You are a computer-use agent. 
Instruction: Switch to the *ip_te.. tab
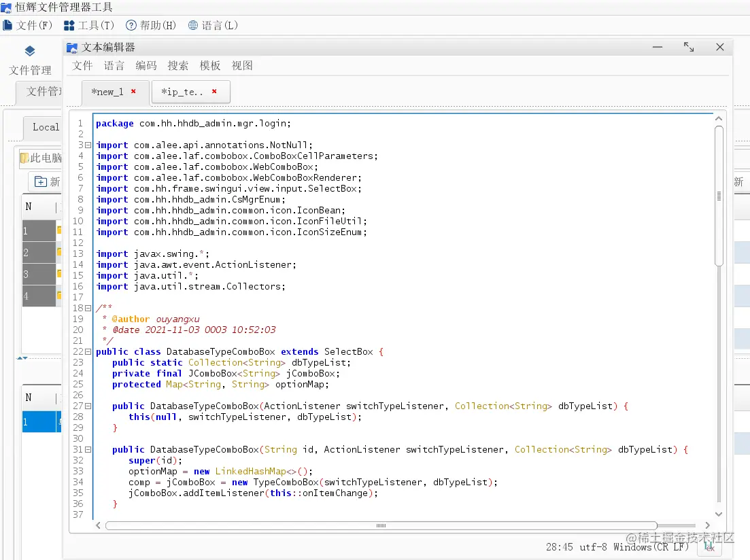182,92
